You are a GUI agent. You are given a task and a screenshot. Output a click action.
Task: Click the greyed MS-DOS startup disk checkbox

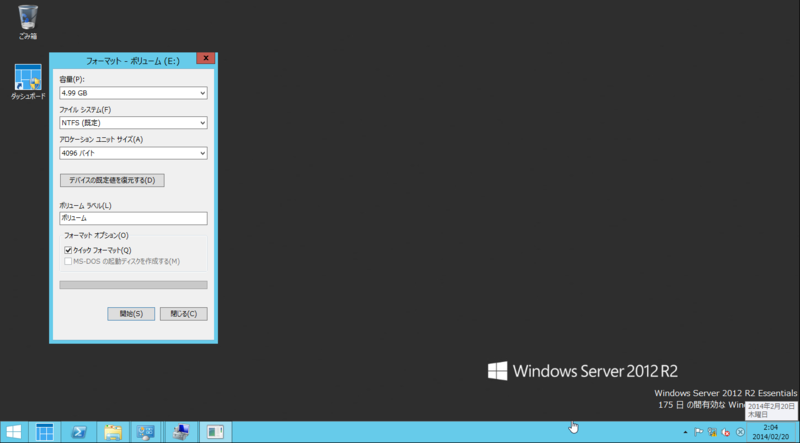[x=68, y=261]
